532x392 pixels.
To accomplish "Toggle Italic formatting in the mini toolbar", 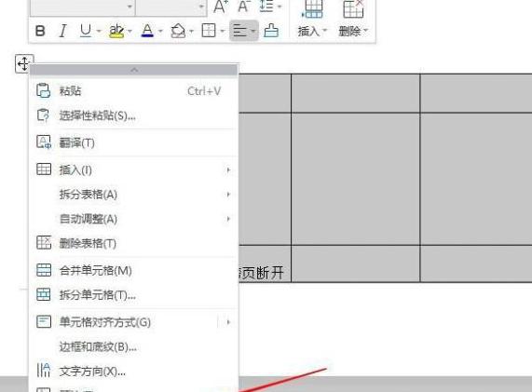I will pyautogui.click(x=62, y=31).
